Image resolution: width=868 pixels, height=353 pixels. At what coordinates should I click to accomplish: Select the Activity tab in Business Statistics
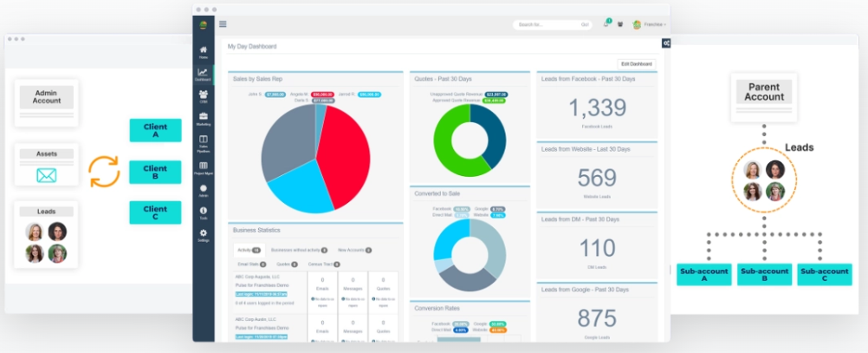click(x=249, y=251)
